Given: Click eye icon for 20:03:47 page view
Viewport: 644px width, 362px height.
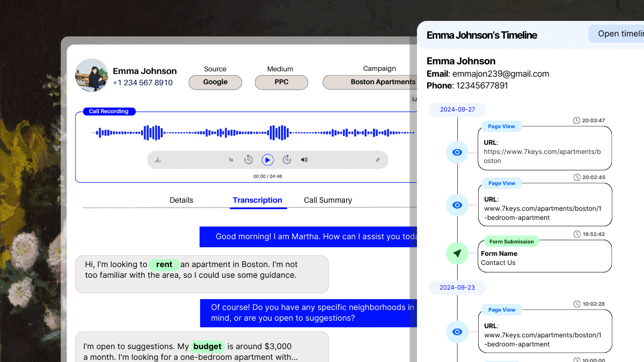Looking at the screenshot, I should click(457, 152).
